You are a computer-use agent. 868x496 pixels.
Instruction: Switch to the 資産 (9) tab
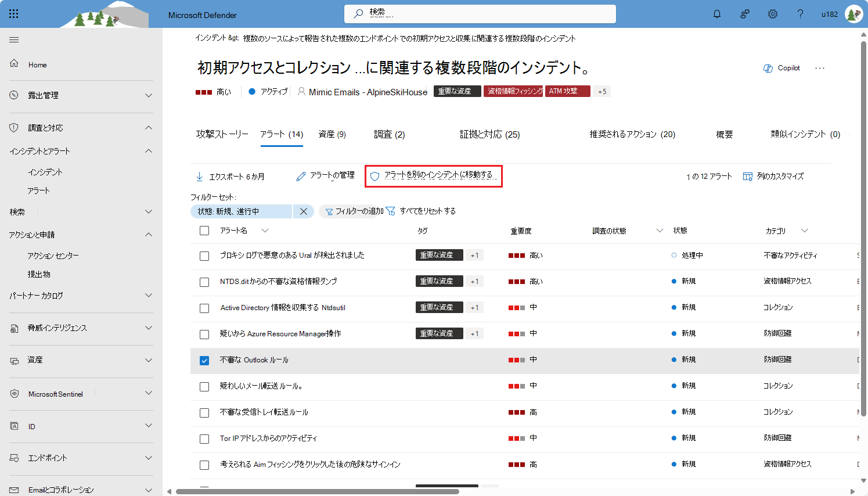332,134
